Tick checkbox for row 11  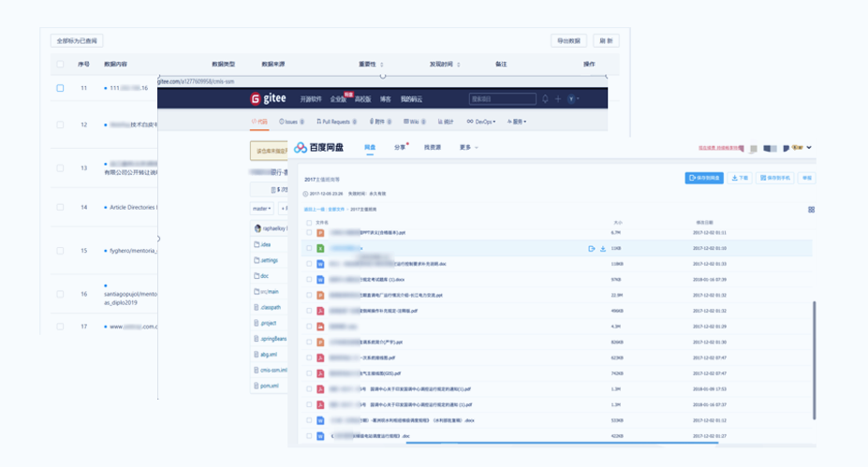[x=60, y=88]
